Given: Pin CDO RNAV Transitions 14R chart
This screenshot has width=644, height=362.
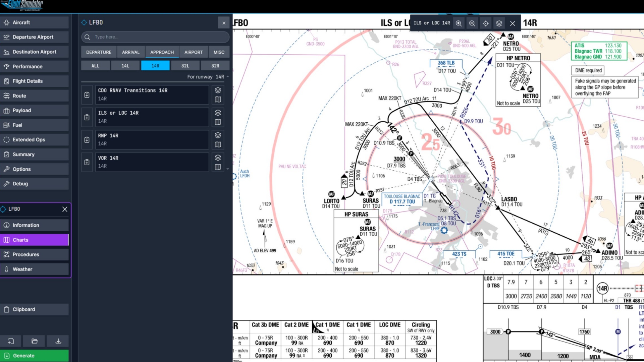Looking at the screenshot, I should (x=87, y=95).
